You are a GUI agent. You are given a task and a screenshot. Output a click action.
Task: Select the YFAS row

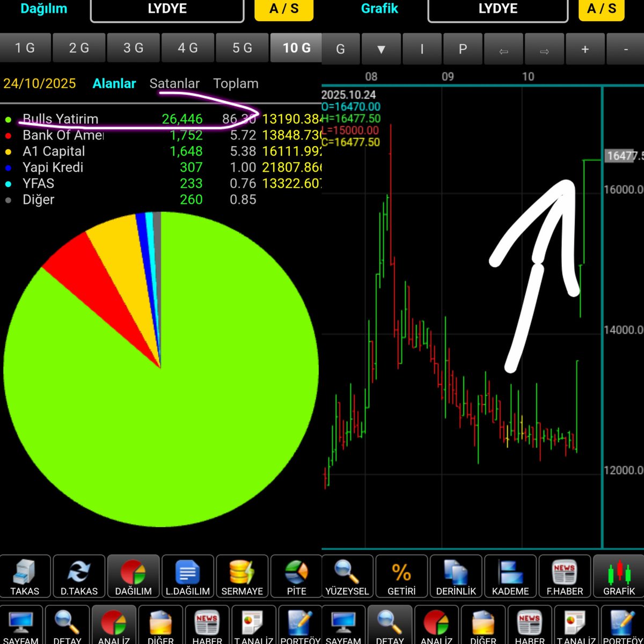tap(161, 183)
